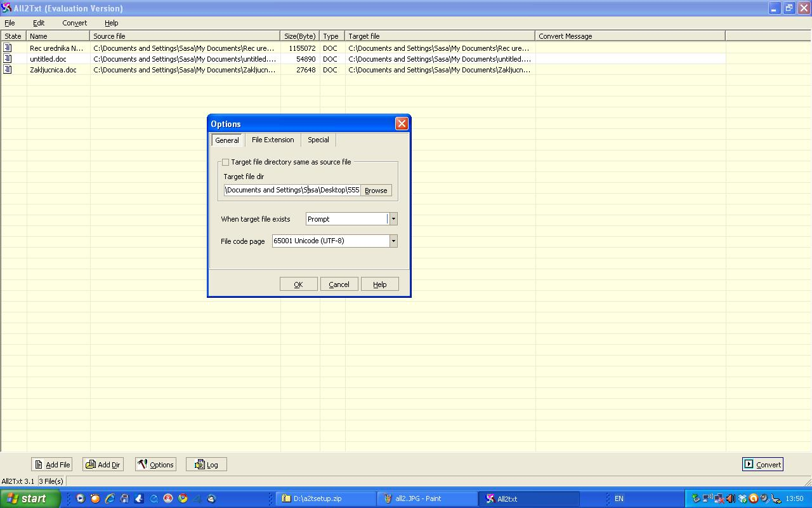The height and width of the screenshot is (508, 812).
Task: Click All2txt taskbar button
Action: (x=529, y=498)
